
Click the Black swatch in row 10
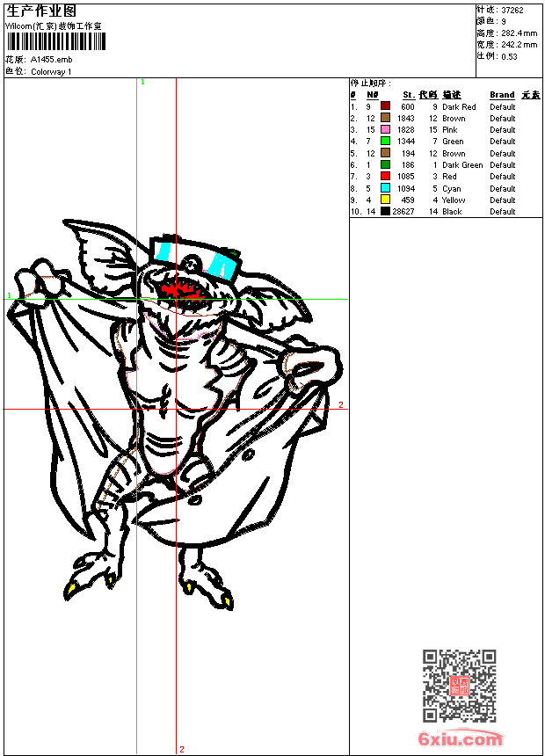(385, 211)
